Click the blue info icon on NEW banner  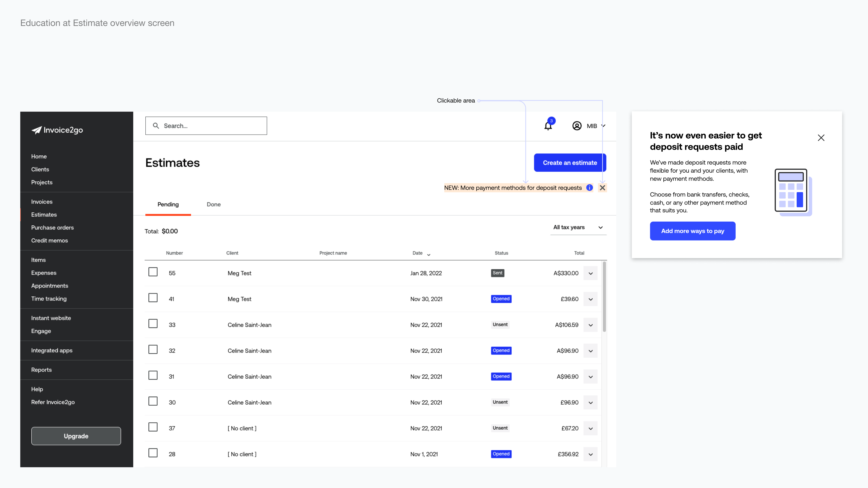pos(589,188)
